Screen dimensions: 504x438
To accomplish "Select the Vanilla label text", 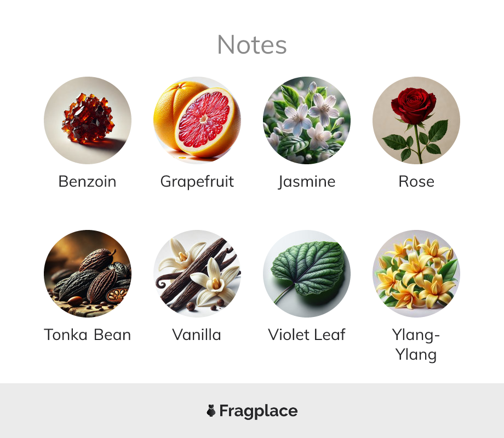I will [197, 335].
